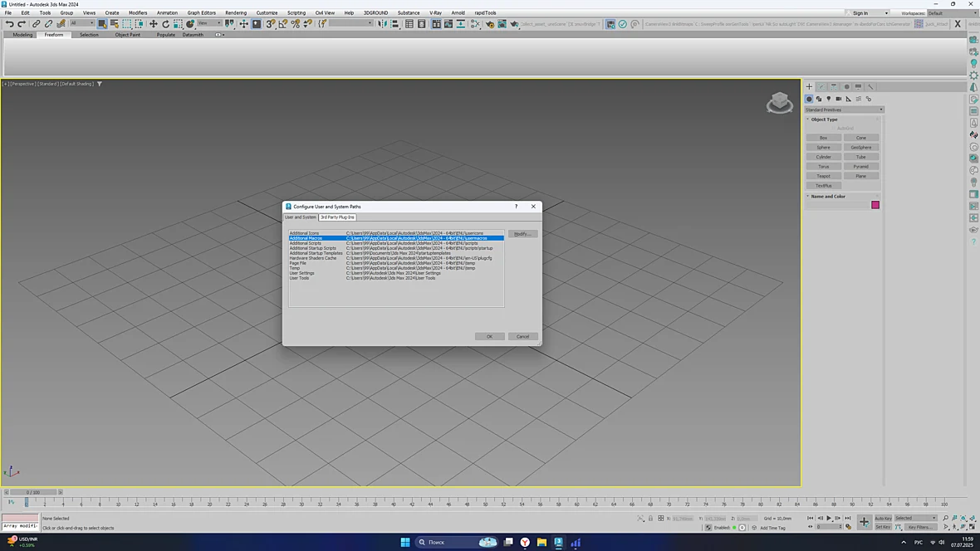Open the Selected key filter dropdown
The width and height of the screenshot is (980, 551).
(x=915, y=518)
